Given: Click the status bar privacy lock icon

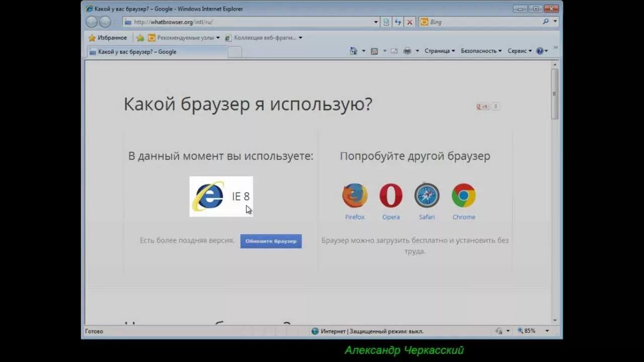Looking at the screenshot, I should tap(499, 331).
